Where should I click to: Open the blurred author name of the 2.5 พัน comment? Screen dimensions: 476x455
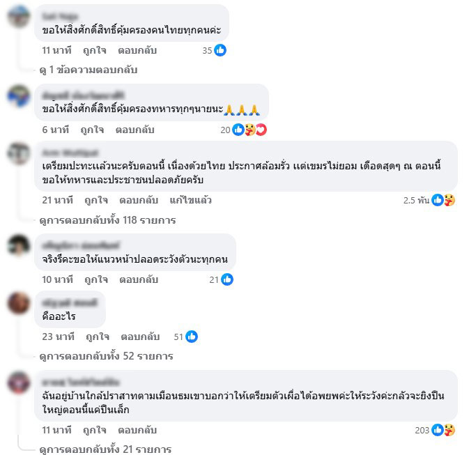pos(70,153)
